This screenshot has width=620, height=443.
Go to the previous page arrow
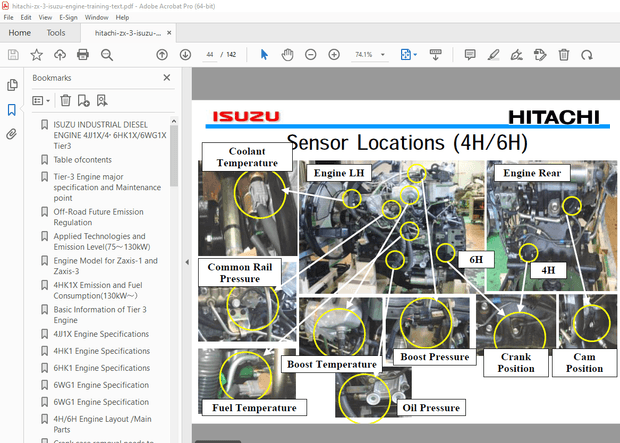[x=162, y=55]
